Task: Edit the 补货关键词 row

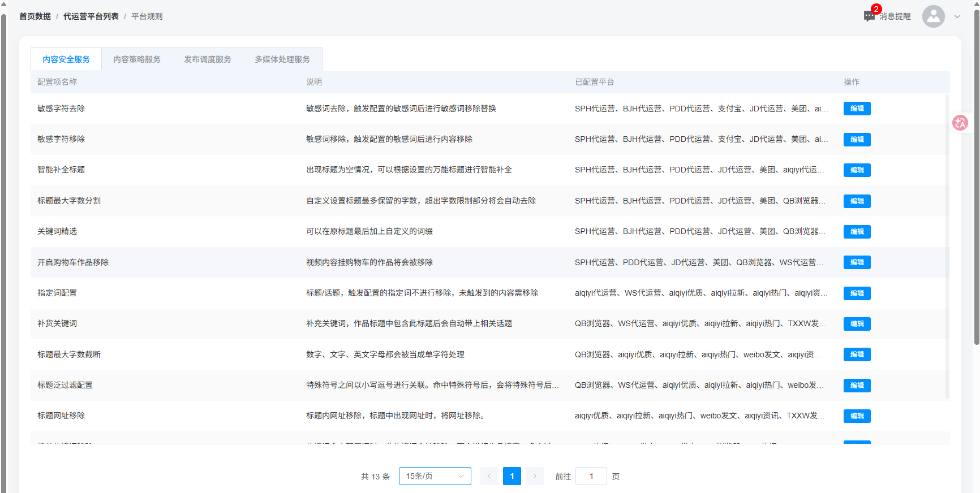Action: pyautogui.click(x=857, y=324)
